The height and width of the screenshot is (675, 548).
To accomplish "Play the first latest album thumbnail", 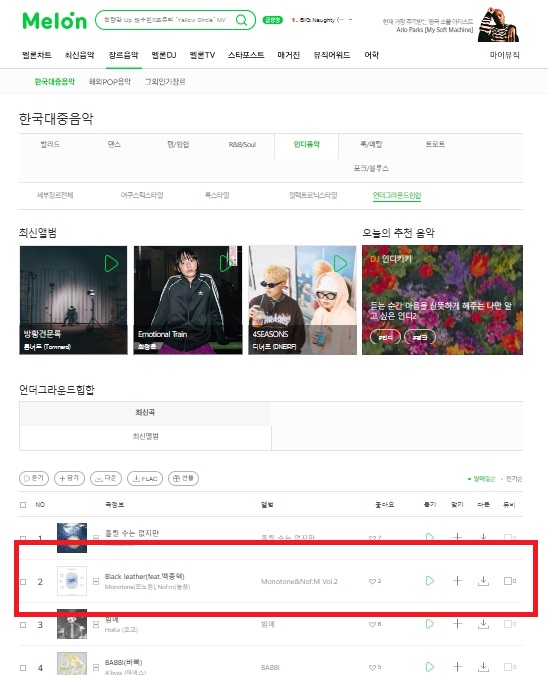I will click(x=111, y=263).
